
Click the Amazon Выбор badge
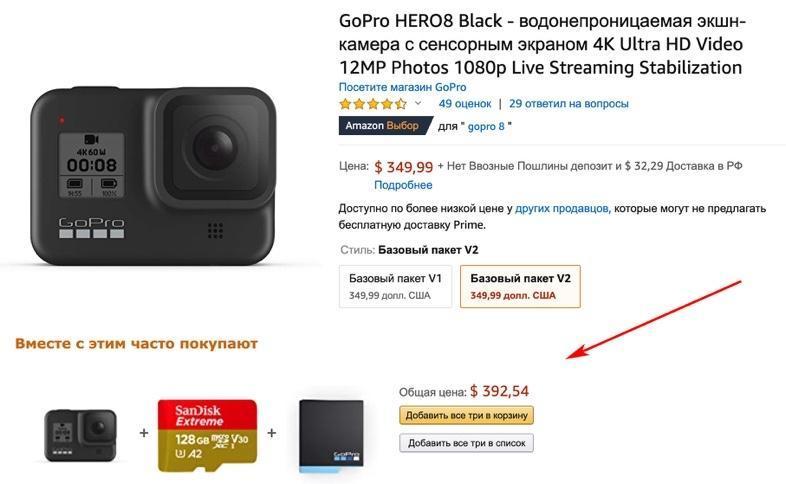tap(385, 126)
